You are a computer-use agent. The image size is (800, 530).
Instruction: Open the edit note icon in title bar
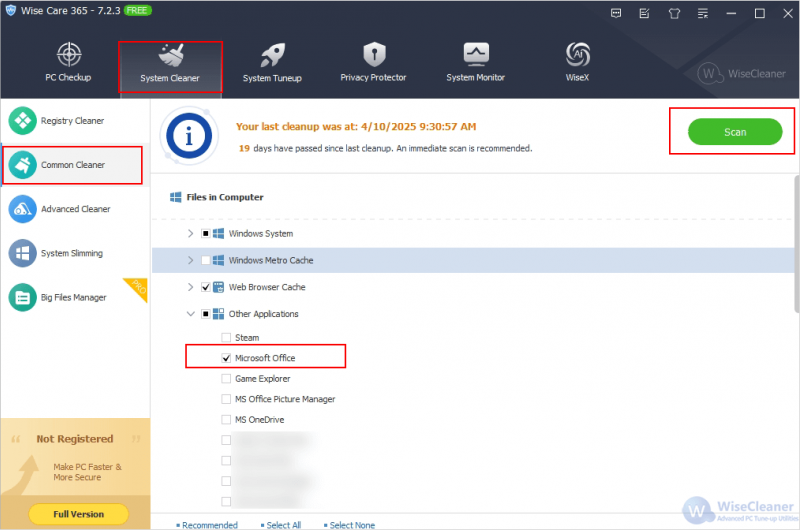[x=644, y=14]
